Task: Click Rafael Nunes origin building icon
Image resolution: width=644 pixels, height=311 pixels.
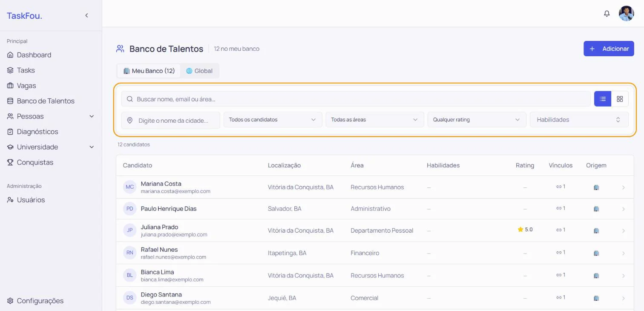Action: point(596,253)
